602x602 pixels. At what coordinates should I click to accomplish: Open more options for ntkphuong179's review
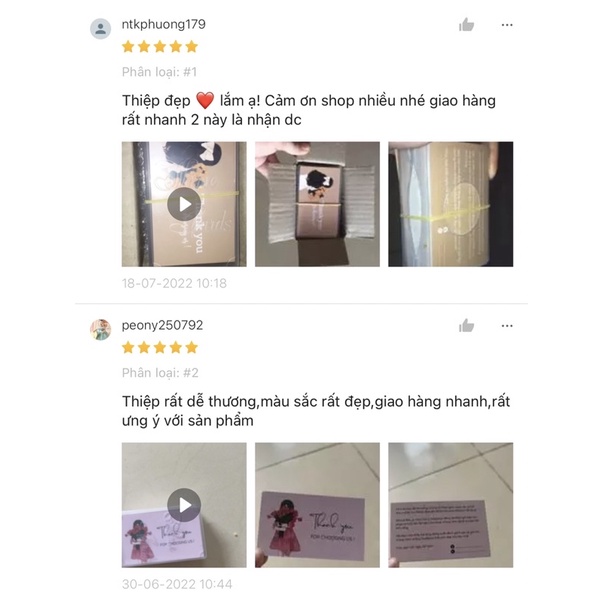click(x=507, y=25)
